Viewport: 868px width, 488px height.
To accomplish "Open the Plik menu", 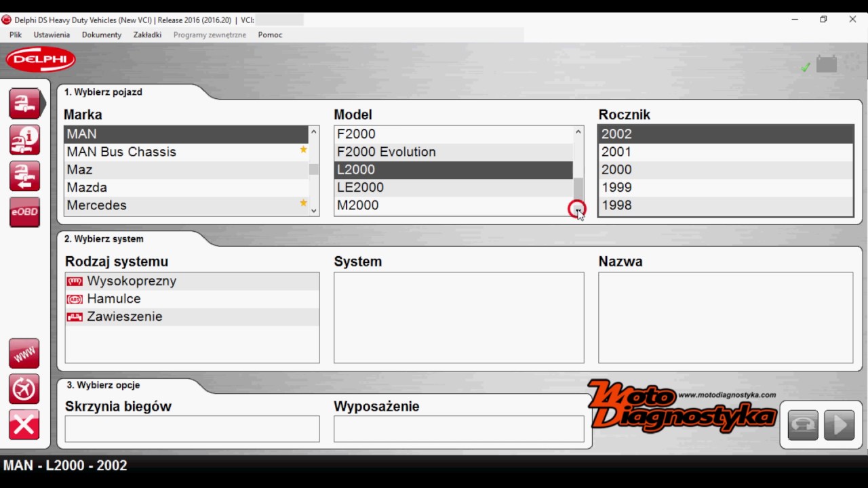I will point(16,35).
